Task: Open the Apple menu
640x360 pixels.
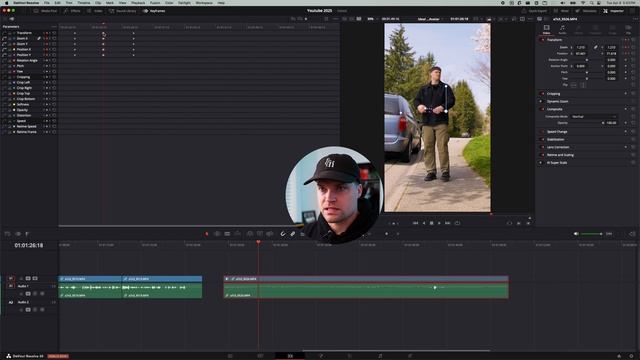Action: 7,3
